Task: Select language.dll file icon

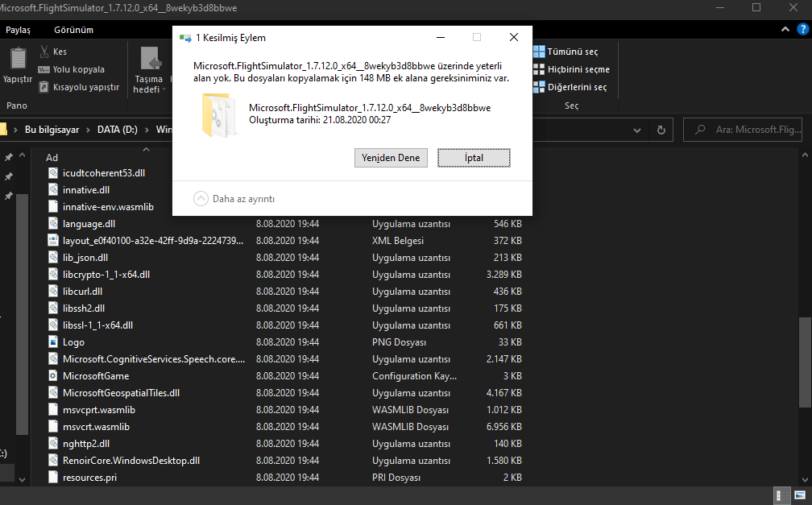Action: 53,224
